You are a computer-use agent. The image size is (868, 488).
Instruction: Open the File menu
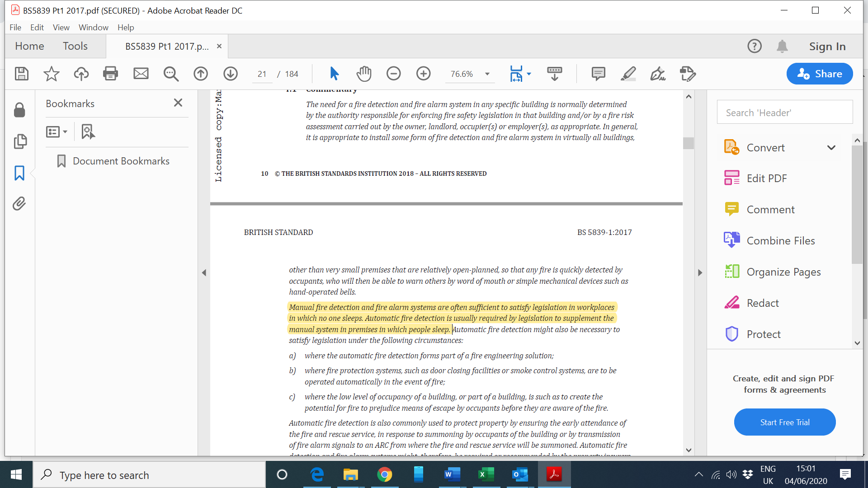pyautogui.click(x=15, y=27)
